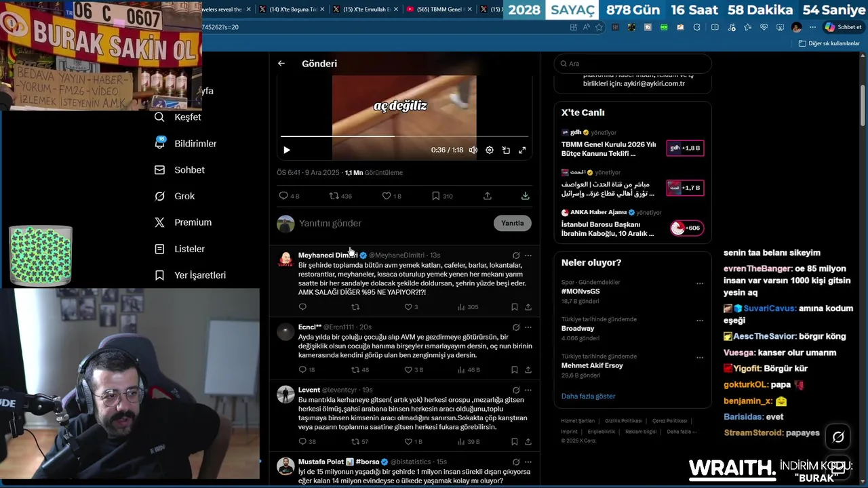Bookmark Meyhaneci Dimitri's reply
868x488 pixels.
click(514, 307)
